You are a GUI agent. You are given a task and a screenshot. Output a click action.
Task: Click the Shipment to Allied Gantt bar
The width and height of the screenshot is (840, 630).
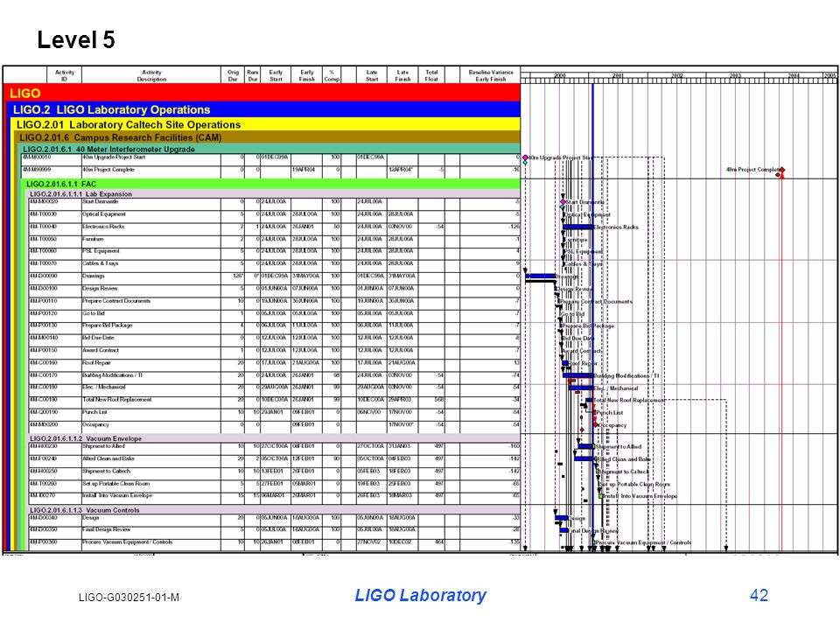[586, 446]
